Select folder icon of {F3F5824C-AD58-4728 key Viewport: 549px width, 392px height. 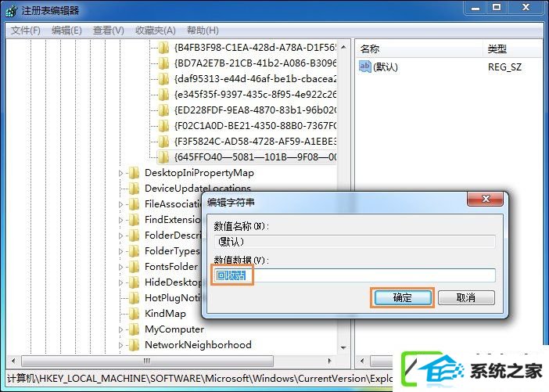(163, 142)
